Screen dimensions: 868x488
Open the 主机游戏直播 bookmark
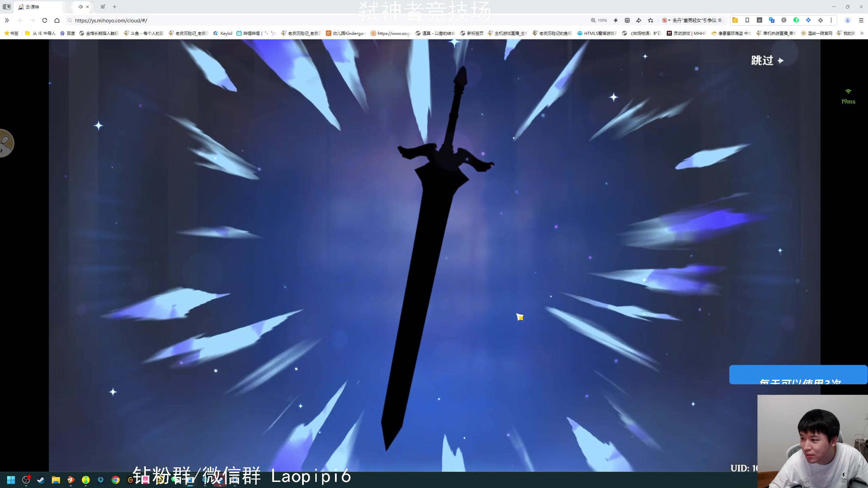(507, 33)
